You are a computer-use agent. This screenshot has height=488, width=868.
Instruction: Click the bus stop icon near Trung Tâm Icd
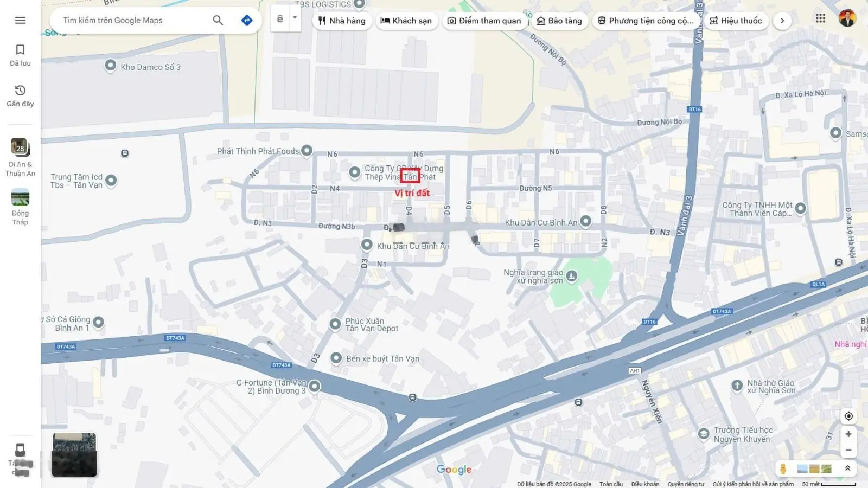[x=125, y=153]
